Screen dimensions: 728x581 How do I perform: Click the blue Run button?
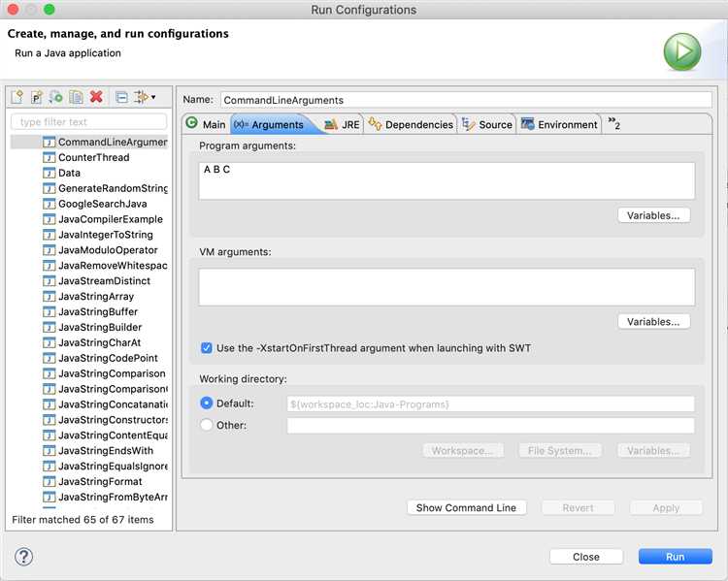click(x=675, y=557)
